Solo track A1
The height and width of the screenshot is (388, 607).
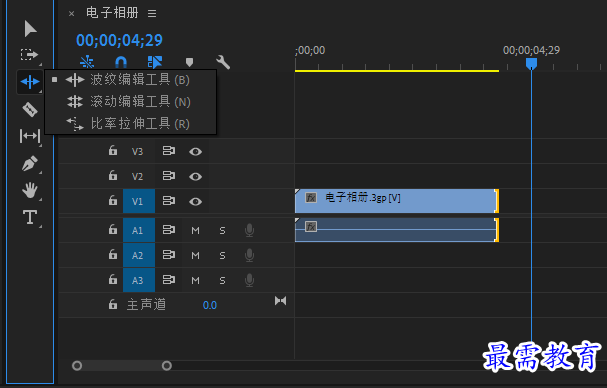[222, 231]
